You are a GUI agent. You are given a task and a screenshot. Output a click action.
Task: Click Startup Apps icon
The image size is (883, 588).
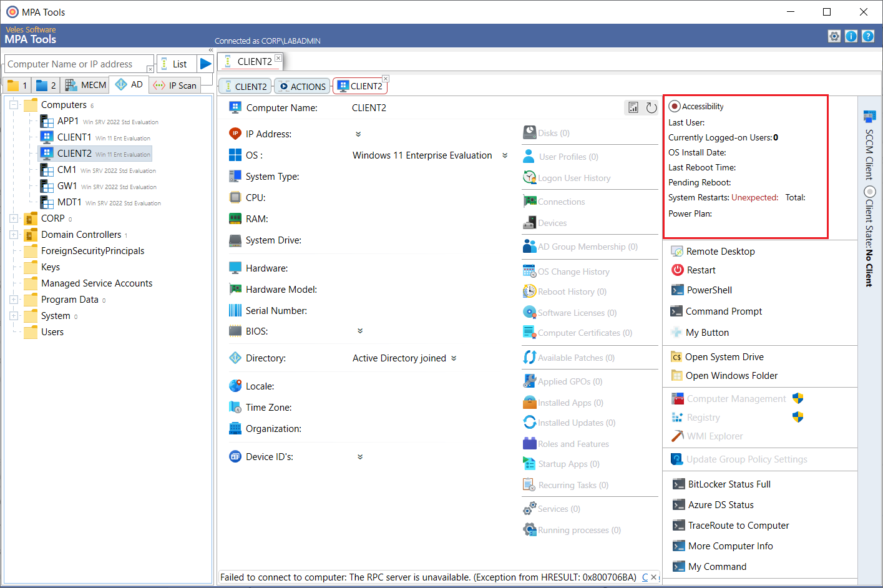529,463
